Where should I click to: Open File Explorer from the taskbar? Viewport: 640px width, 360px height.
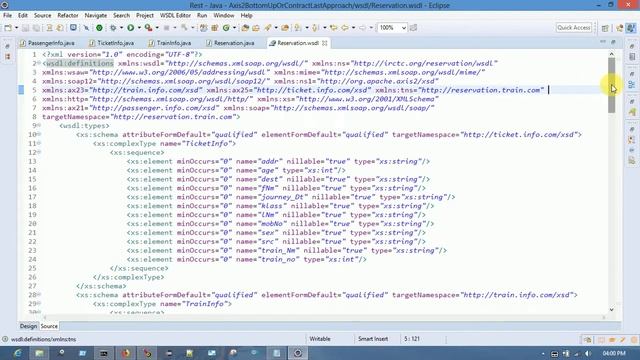pos(39,353)
